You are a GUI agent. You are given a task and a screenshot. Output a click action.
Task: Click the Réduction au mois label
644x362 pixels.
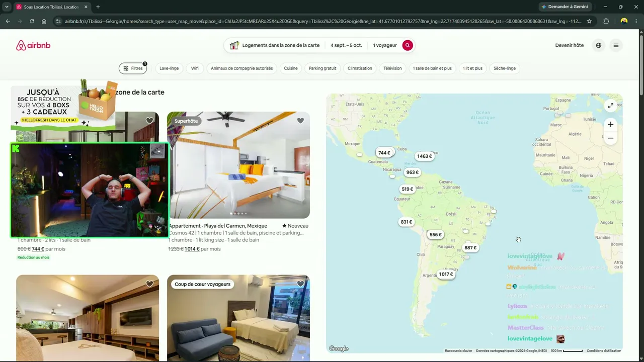click(x=33, y=257)
